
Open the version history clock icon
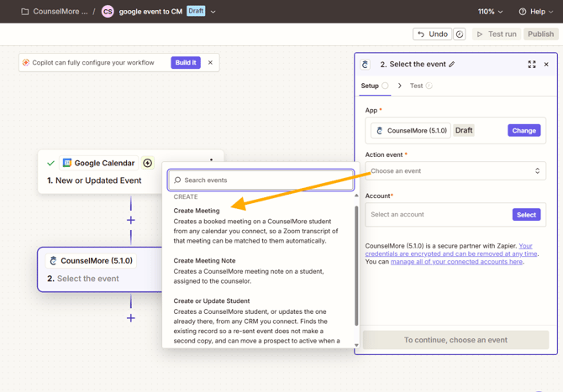point(460,34)
